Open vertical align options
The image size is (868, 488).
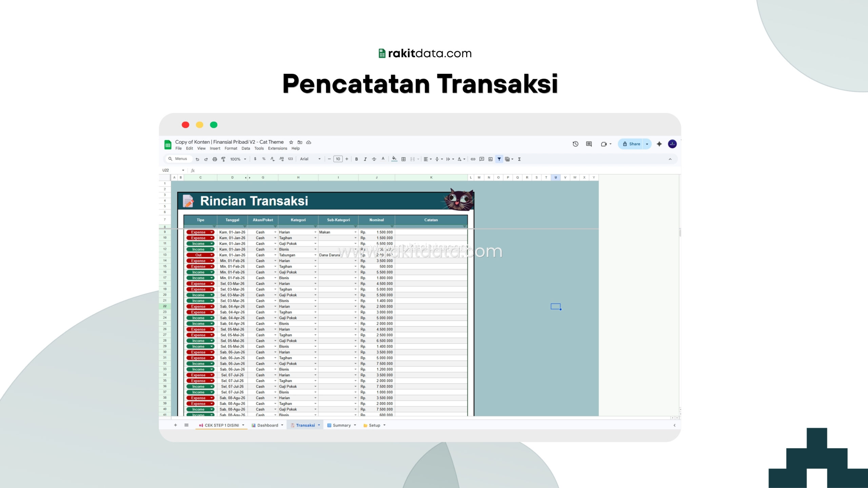click(x=439, y=159)
